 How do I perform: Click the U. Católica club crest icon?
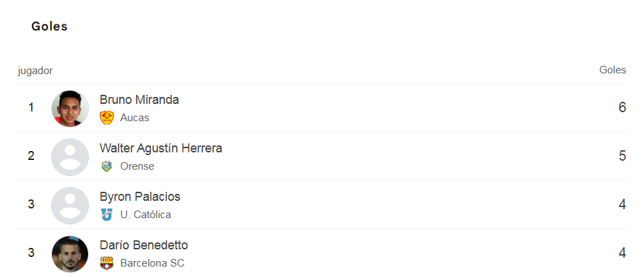click(106, 215)
